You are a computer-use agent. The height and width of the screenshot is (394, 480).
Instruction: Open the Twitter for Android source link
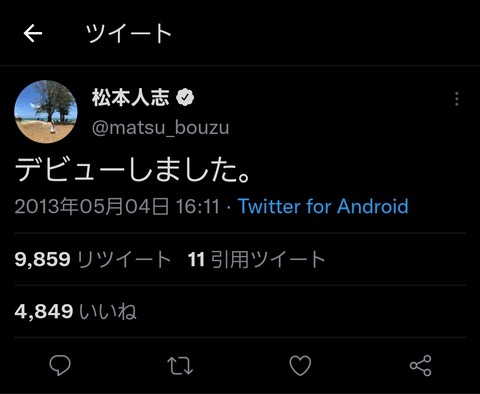[323, 206]
